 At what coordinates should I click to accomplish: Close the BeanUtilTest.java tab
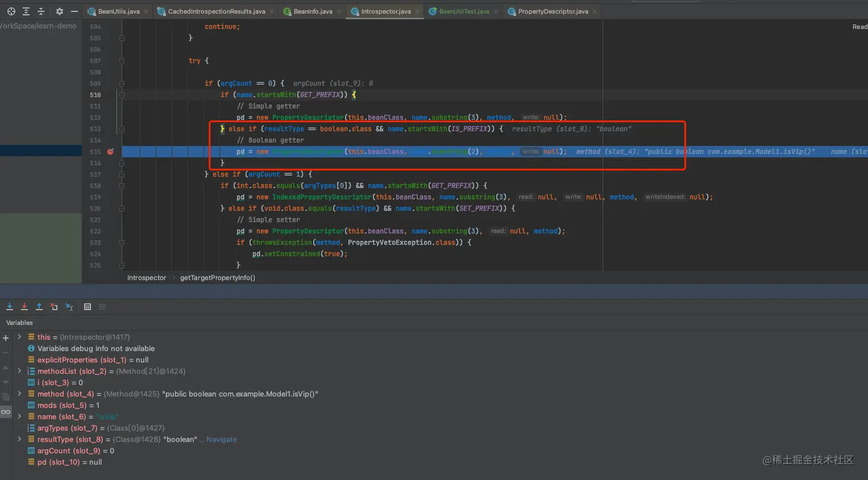496,11
